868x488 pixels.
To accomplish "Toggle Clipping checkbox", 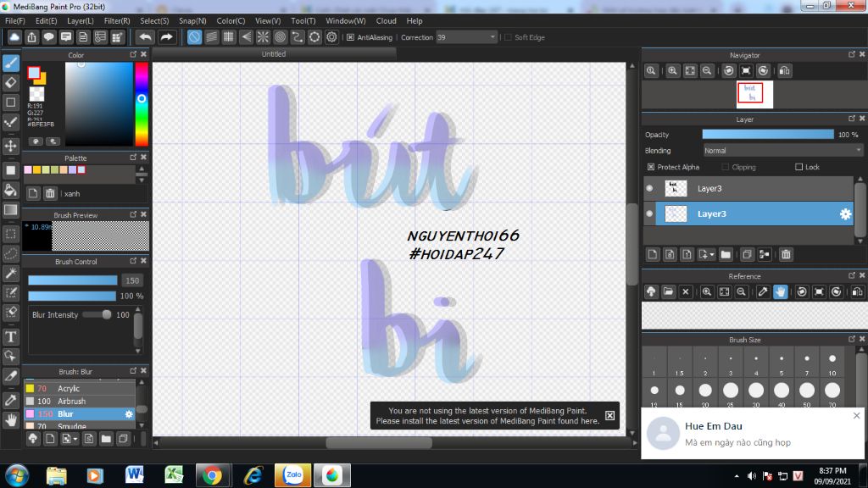I will [x=726, y=167].
